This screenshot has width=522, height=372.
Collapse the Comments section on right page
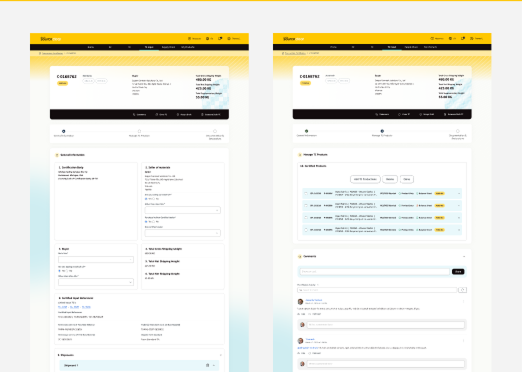(464, 257)
